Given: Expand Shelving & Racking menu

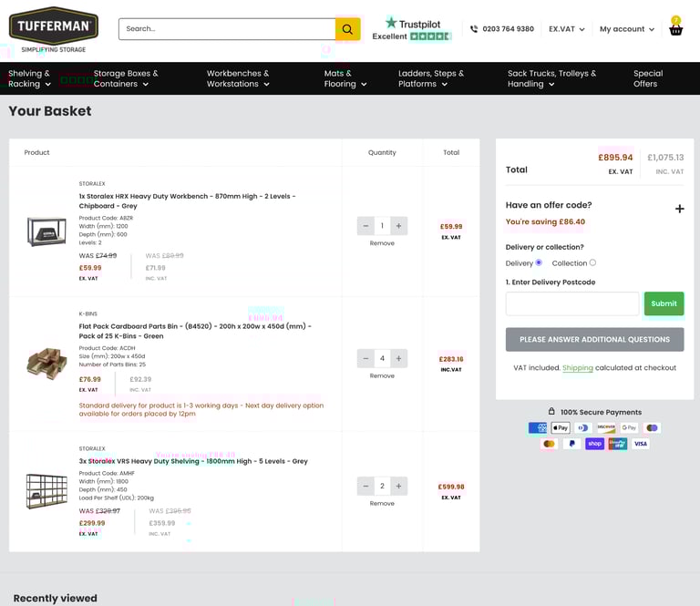Looking at the screenshot, I should pyautogui.click(x=29, y=78).
